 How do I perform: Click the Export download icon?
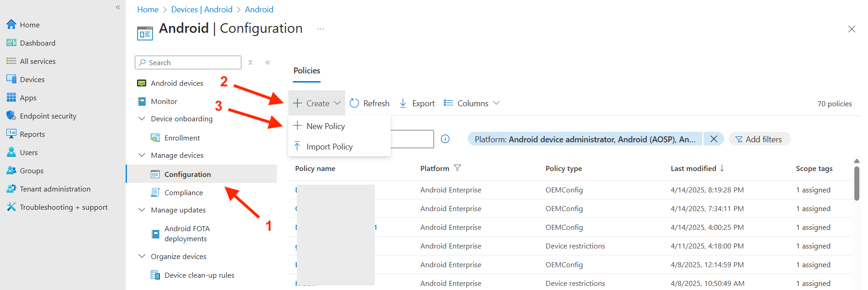tap(403, 104)
